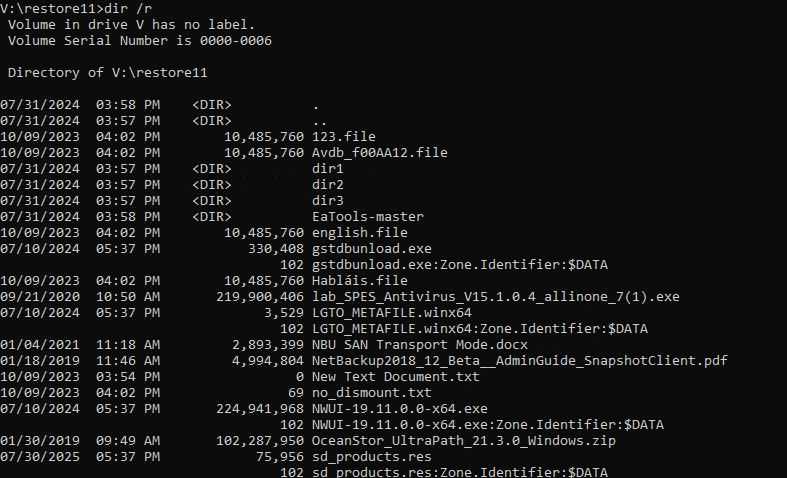Click New Text Document.txt entry

[396, 377]
